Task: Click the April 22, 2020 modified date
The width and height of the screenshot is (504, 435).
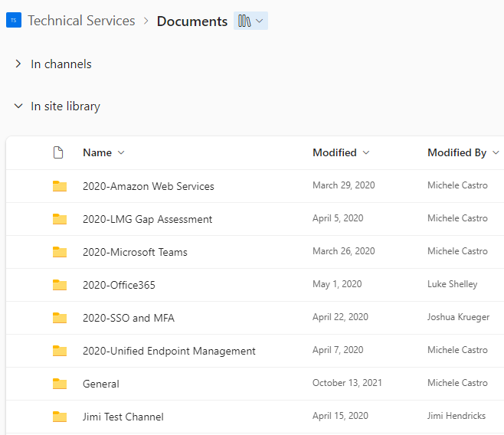Action: point(340,317)
